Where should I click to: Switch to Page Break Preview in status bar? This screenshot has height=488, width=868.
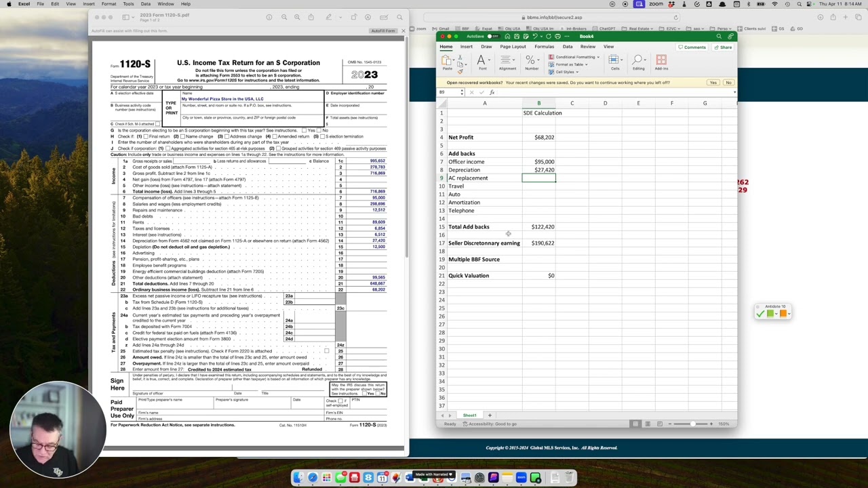pyautogui.click(x=660, y=424)
